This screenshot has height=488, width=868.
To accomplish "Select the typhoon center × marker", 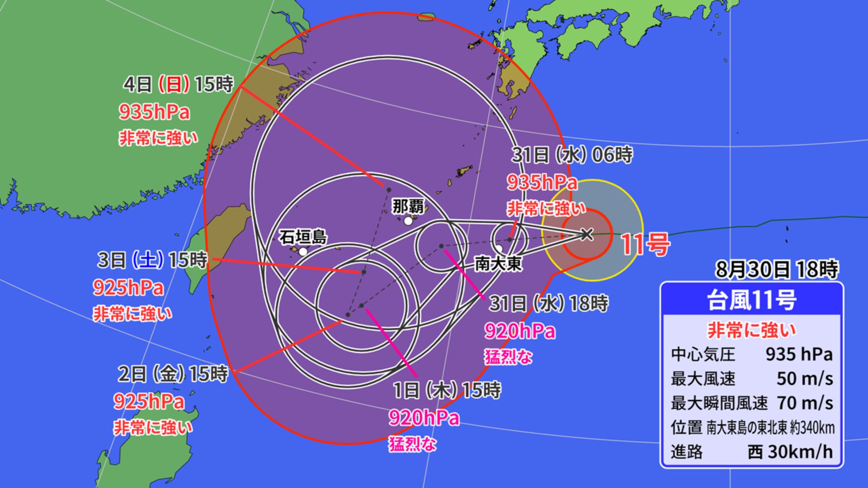I will (586, 235).
